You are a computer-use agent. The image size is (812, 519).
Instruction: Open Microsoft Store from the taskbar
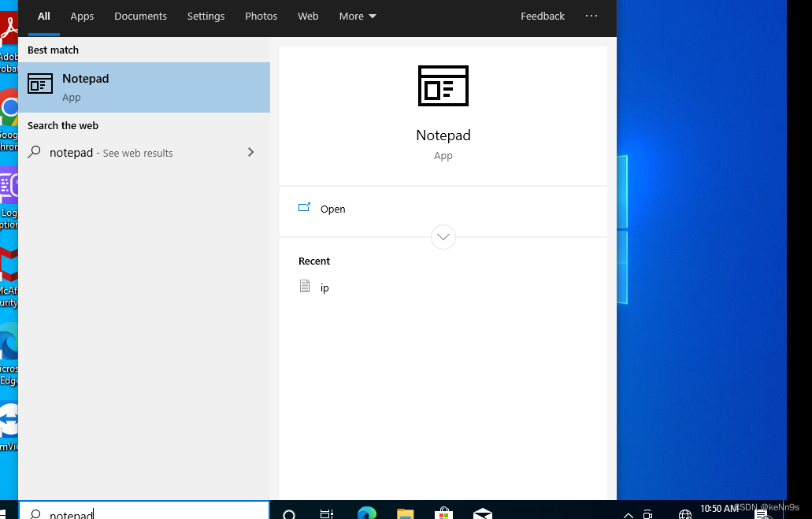tap(443, 513)
